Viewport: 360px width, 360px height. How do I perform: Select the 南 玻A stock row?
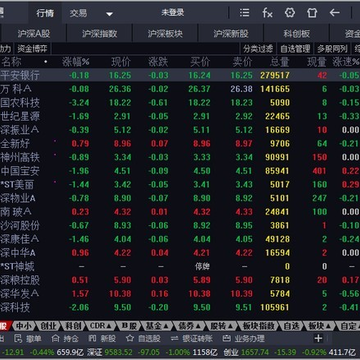tap(180, 212)
